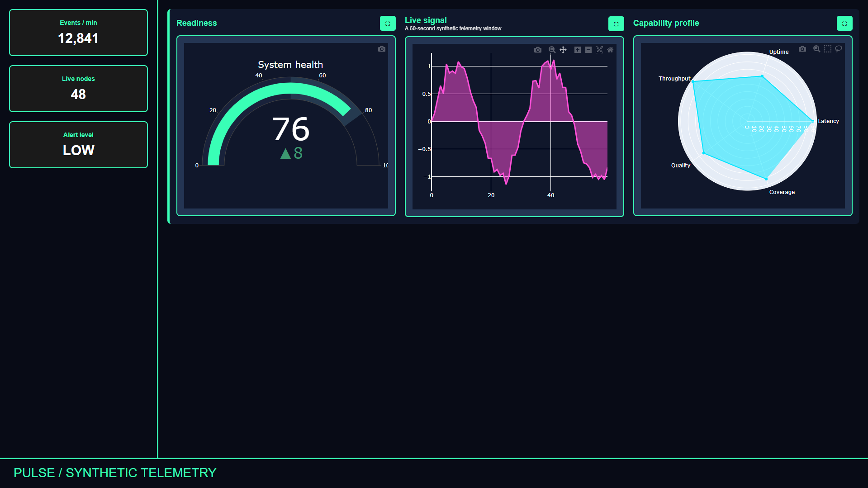
Task: Download the Live signal plot as image
Action: [x=538, y=50]
